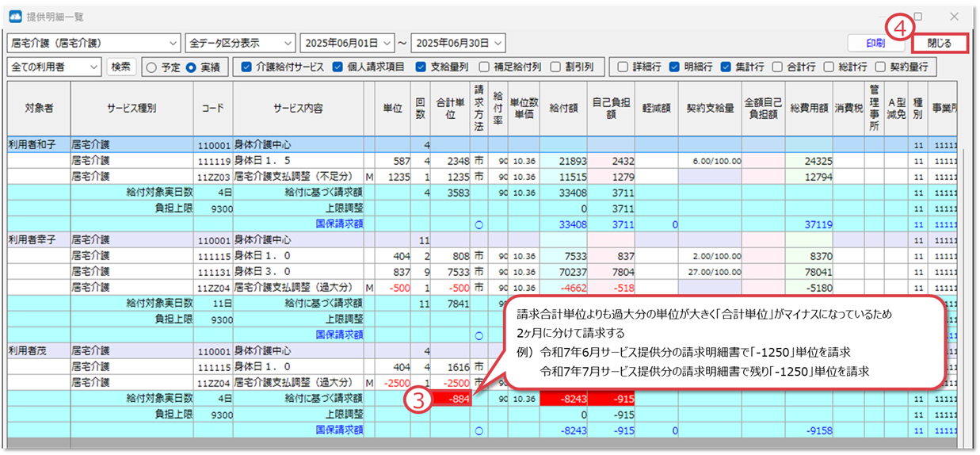Open the 全ての利用者 user dropdown
This screenshot has height=455, width=980.
pyautogui.click(x=55, y=67)
